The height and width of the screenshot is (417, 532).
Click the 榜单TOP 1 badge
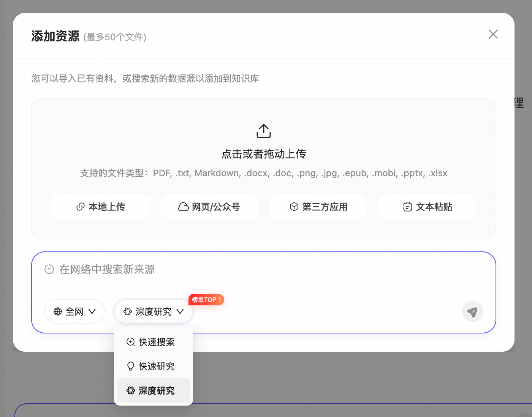[x=206, y=300]
